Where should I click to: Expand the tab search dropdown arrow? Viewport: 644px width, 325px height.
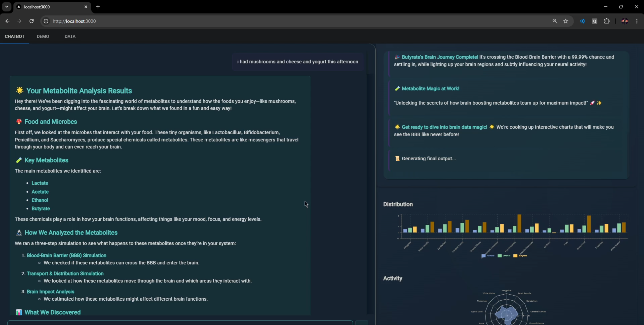7,7
